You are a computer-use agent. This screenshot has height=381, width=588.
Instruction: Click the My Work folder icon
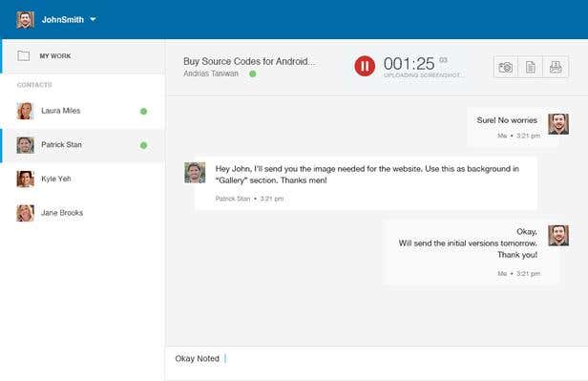point(24,56)
